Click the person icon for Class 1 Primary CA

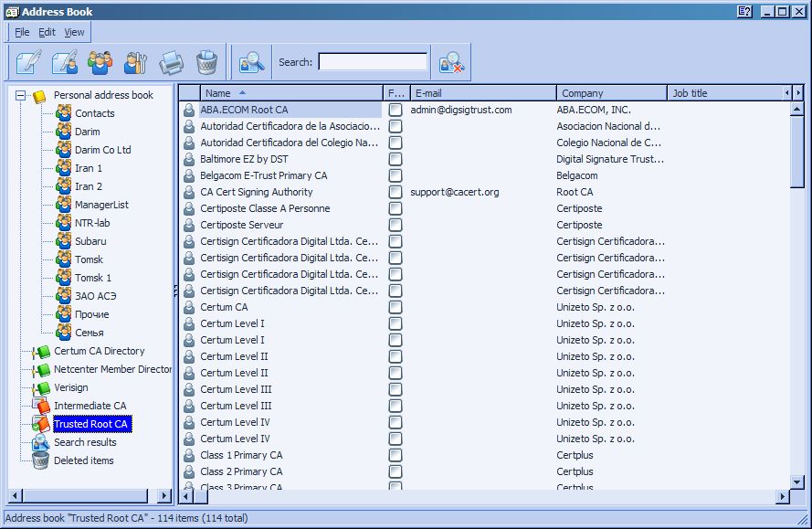point(190,455)
